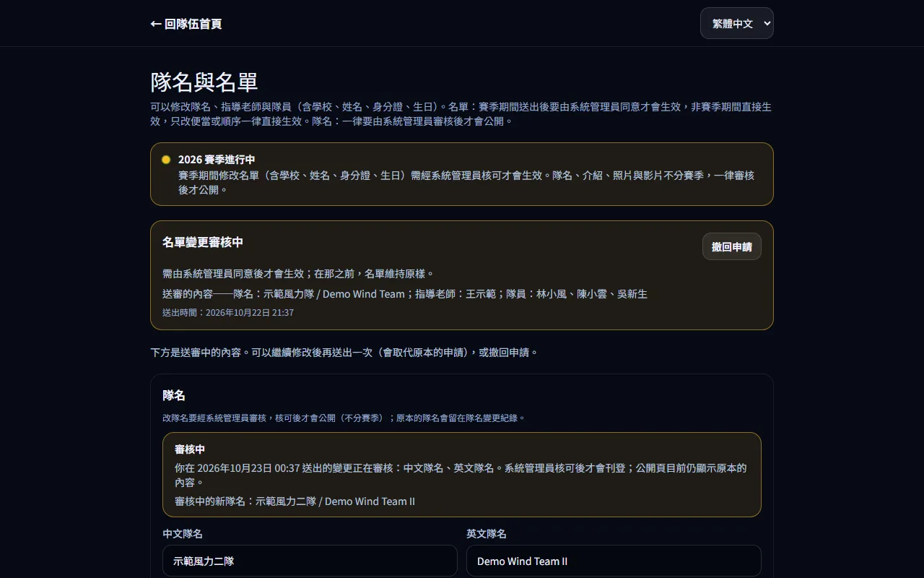
Task: Open the 繁體中文 language dropdown
Action: (736, 23)
